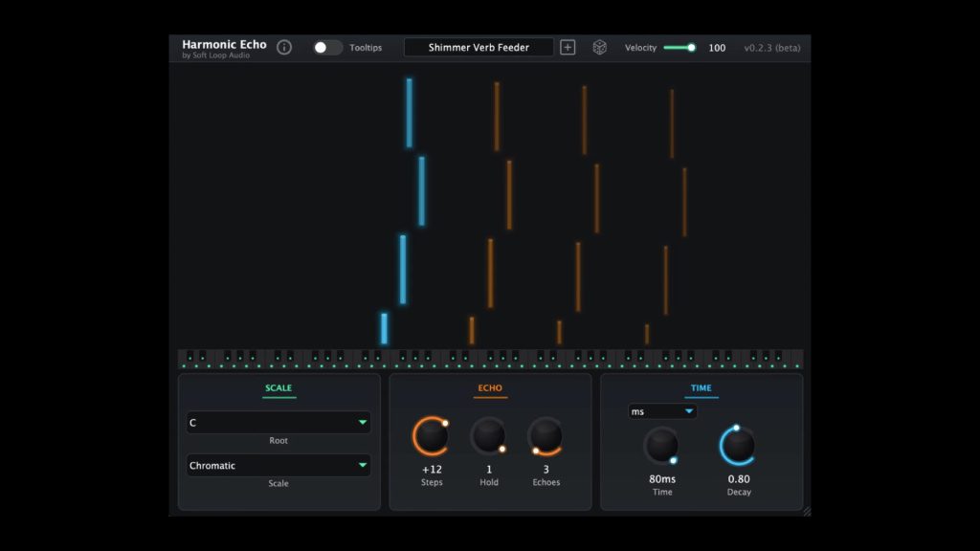Open the info icon beside Harmonic Echo

(x=284, y=47)
